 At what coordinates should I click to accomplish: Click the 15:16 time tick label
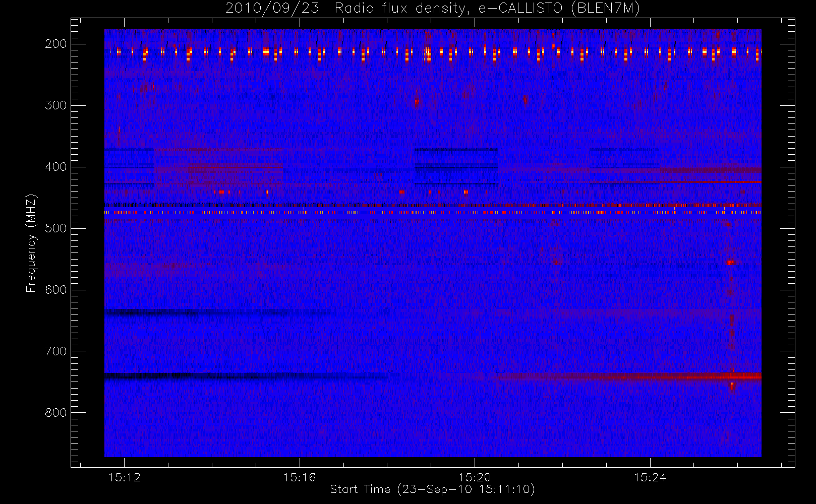300,477
